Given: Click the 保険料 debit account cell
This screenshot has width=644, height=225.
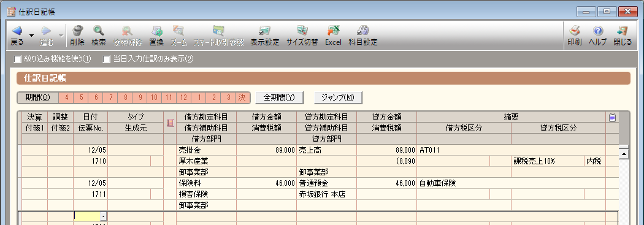Looking at the screenshot, I should [x=207, y=183].
